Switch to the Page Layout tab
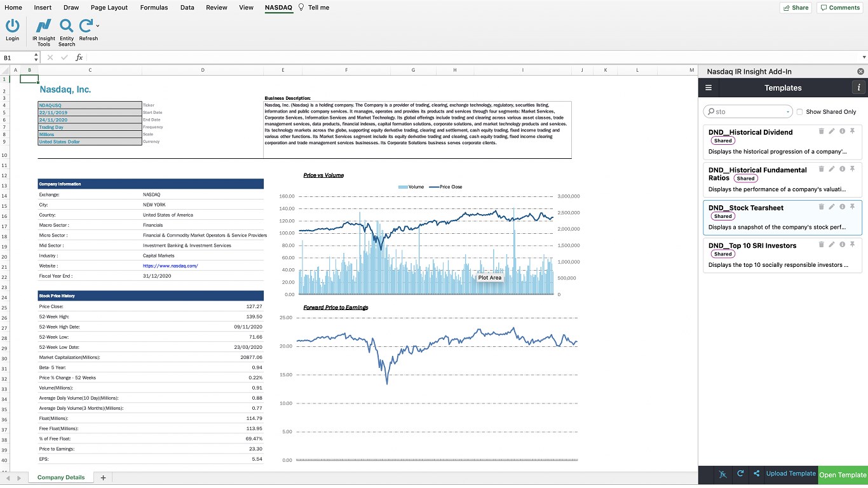The width and height of the screenshot is (868, 488). pos(109,8)
